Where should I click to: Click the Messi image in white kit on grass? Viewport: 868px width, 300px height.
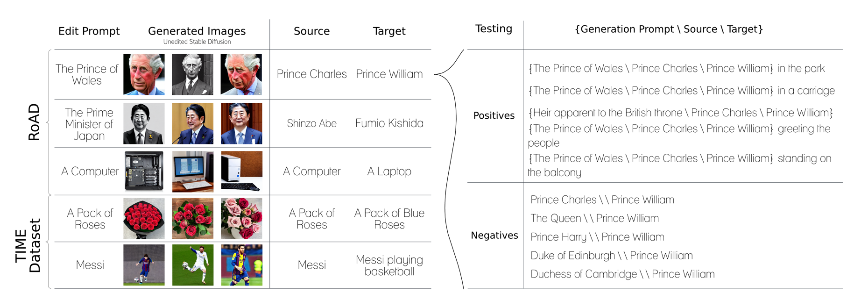click(193, 265)
